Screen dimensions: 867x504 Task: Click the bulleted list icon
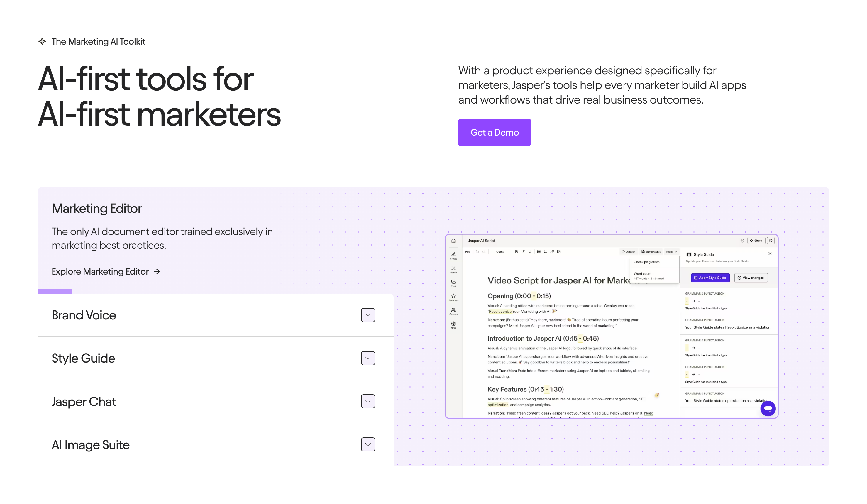(539, 251)
